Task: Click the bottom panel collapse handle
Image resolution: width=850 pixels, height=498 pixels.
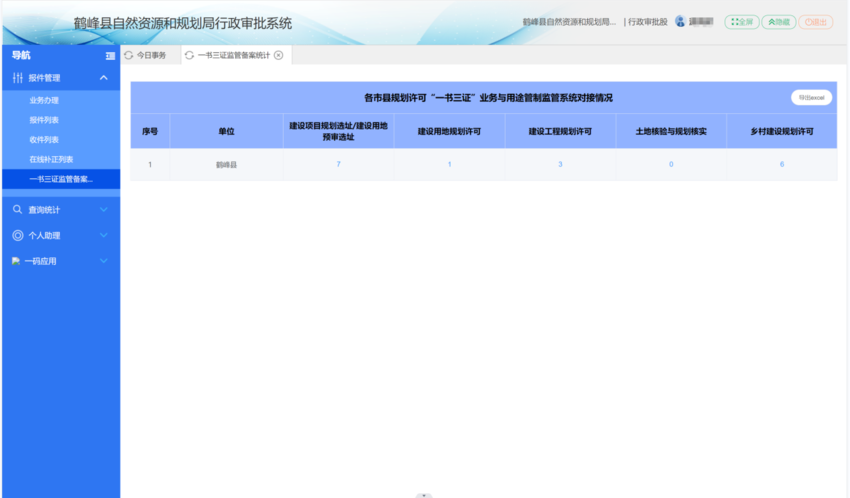Action: tap(424, 495)
